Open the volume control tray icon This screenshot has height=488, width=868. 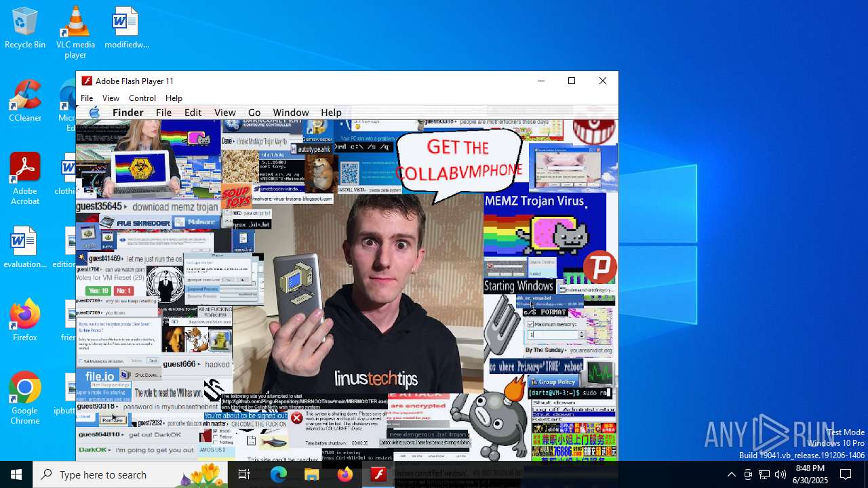(x=781, y=474)
